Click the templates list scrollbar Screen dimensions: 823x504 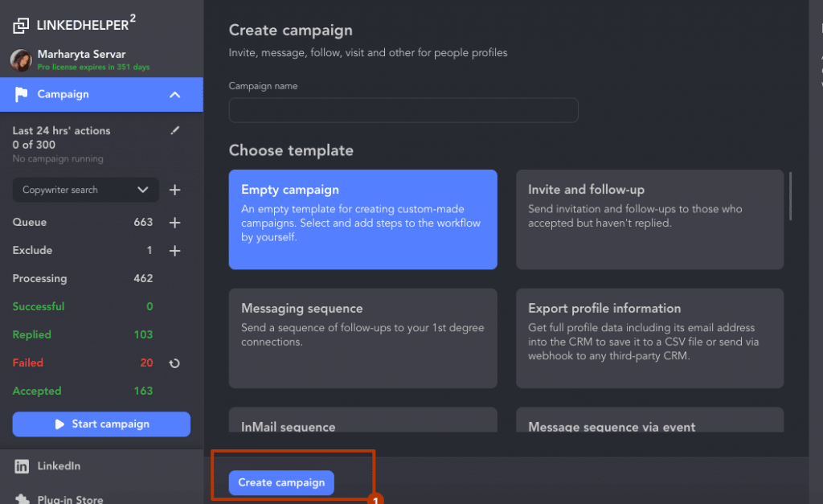(x=791, y=196)
